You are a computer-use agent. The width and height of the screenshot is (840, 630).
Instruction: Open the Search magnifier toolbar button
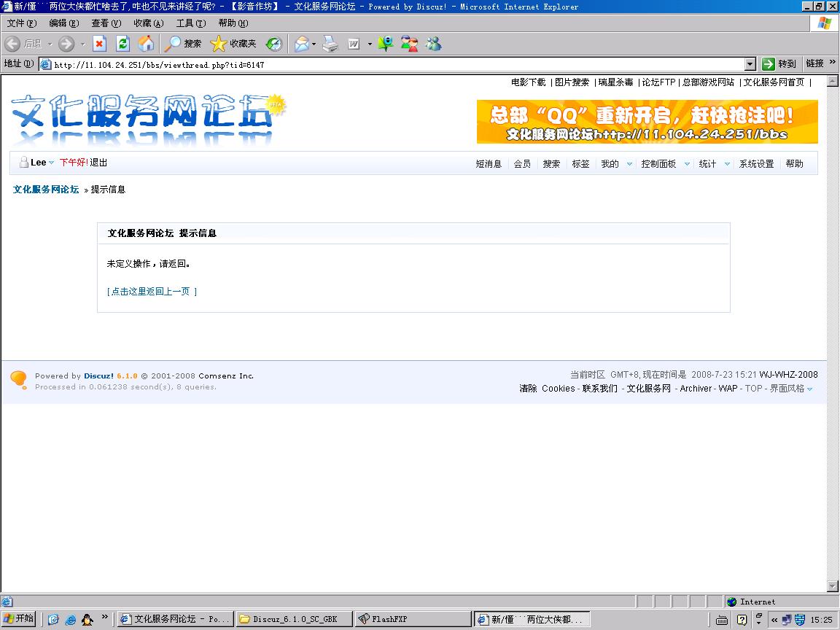pyautogui.click(x=183, y=44)
